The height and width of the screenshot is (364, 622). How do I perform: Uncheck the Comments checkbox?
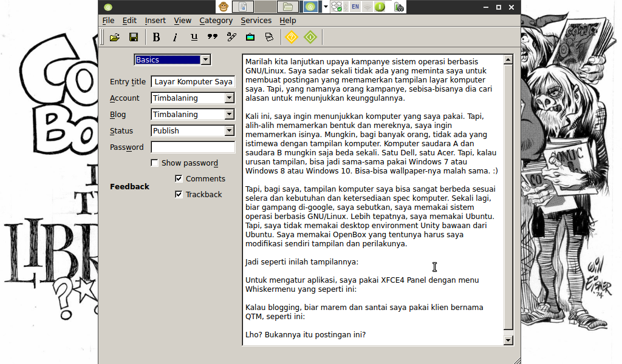[179, 178]
